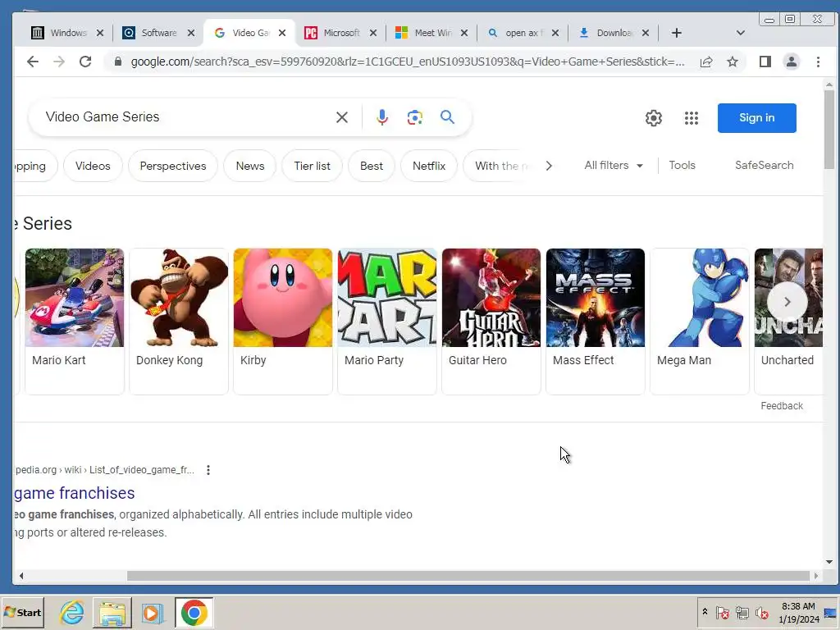This screenshot has width=840, height=630.
Task: Click the Sign in button
Action: tap(757, 118)
